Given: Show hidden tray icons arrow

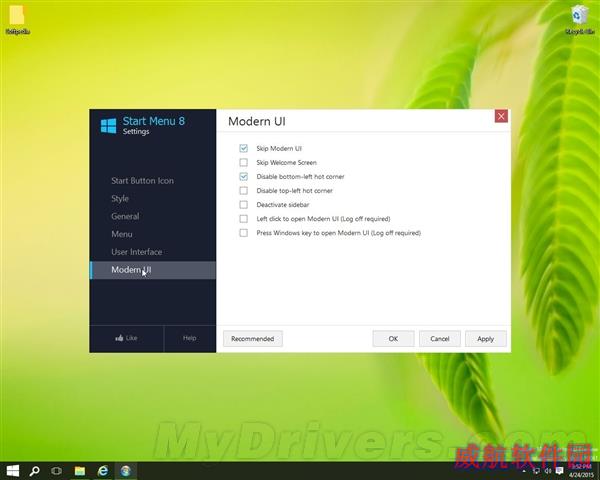Looking at the screenshot, I should point(524,471).
